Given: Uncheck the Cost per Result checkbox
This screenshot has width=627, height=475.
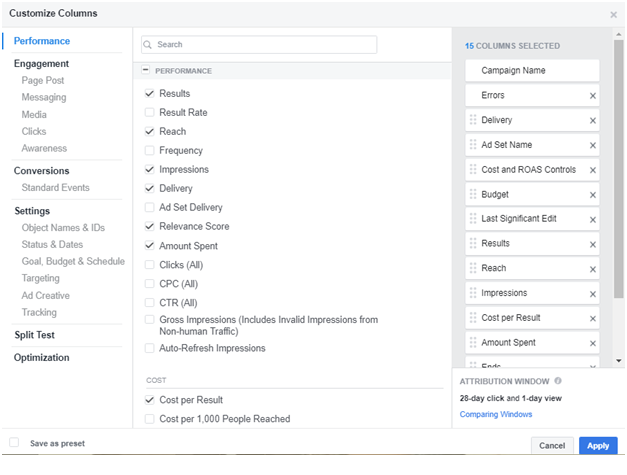Looking at the screenshot, I should coord(150,400).
